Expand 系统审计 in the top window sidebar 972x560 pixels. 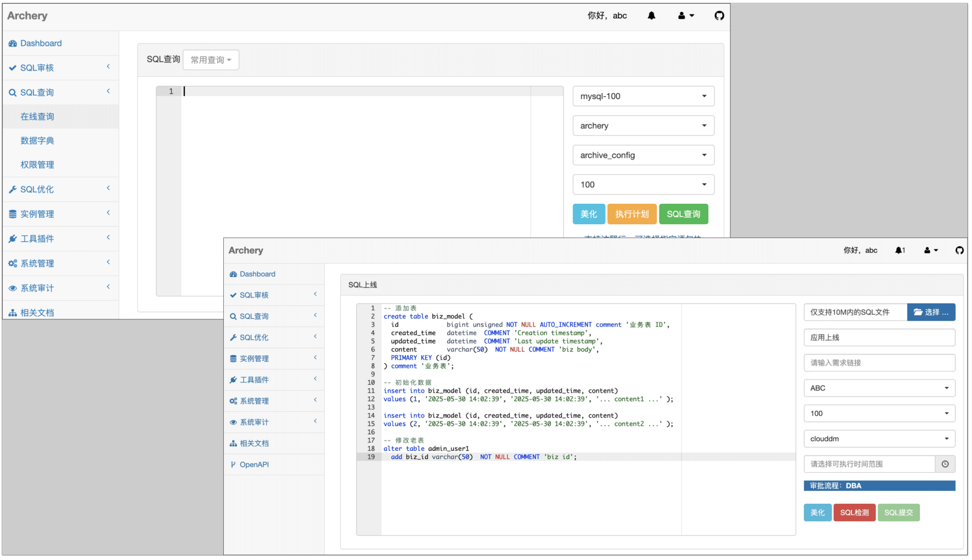point(60,288)
